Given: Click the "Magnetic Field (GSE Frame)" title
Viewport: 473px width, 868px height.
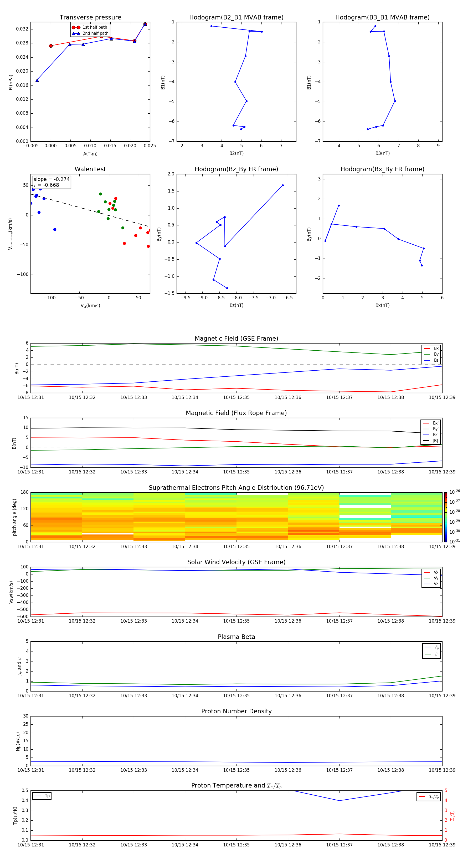Looking at the screenshot, I should click(236, 339).
